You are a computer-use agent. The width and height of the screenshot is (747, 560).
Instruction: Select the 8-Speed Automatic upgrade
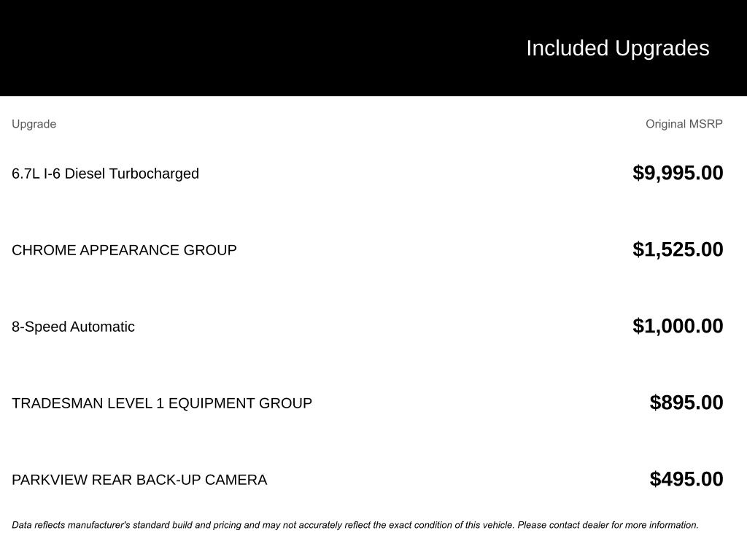tap(73, 327)
